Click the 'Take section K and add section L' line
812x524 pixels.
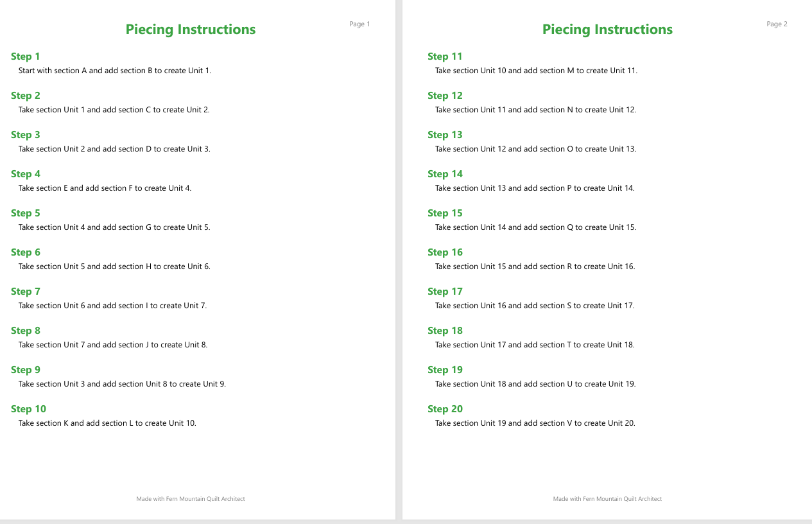[107, 423]
